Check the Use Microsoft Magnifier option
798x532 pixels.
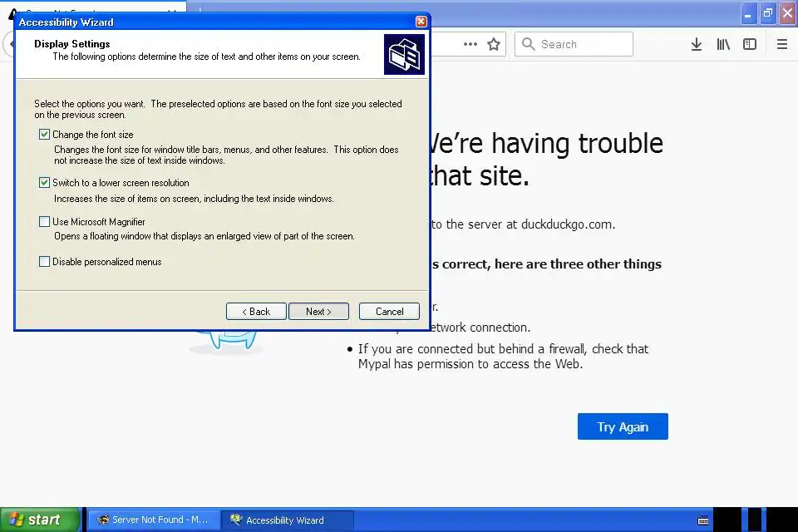44,221
